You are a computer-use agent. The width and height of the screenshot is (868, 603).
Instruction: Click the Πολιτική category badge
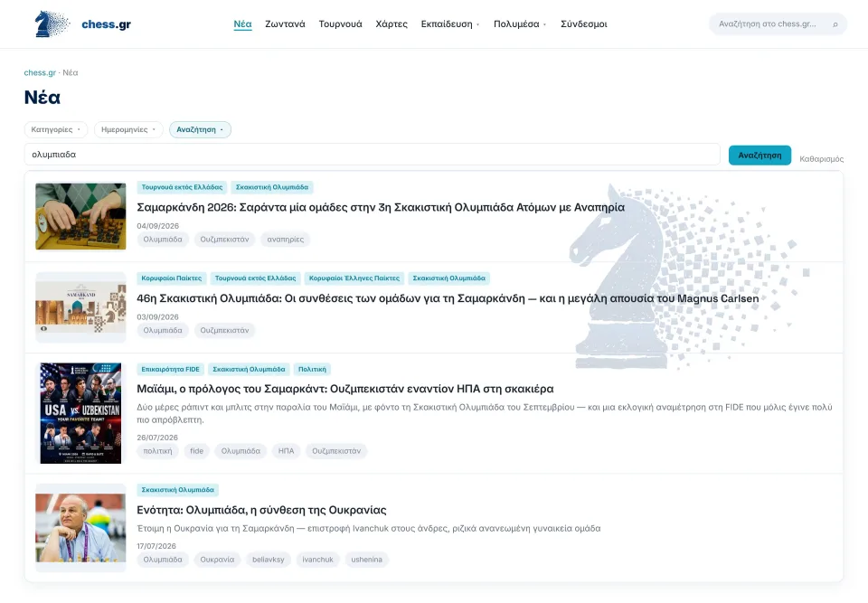(x=312, y=370)
